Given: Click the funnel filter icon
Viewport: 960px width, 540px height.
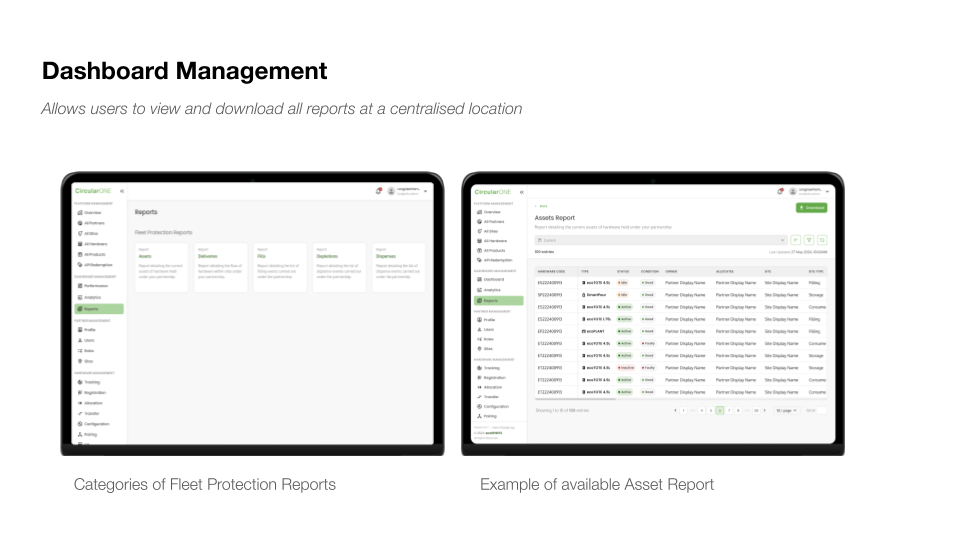Looking at the screenshot, I should [809, 240].
